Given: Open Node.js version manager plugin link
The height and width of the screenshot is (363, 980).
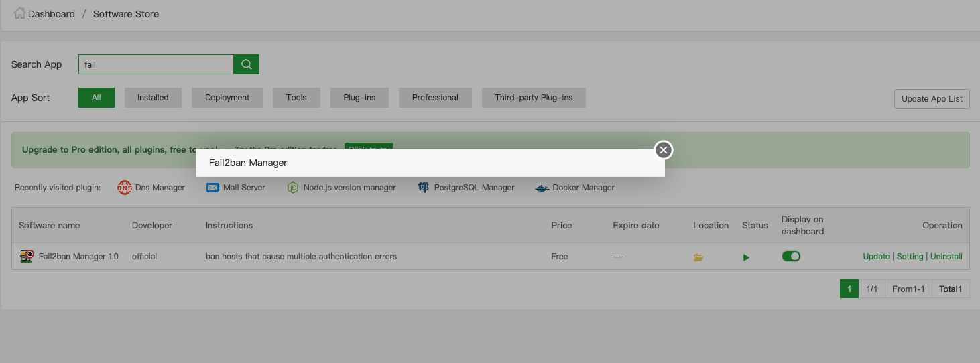Looking at the screenshot, I should pyautogui.click(x=349, y=188).
